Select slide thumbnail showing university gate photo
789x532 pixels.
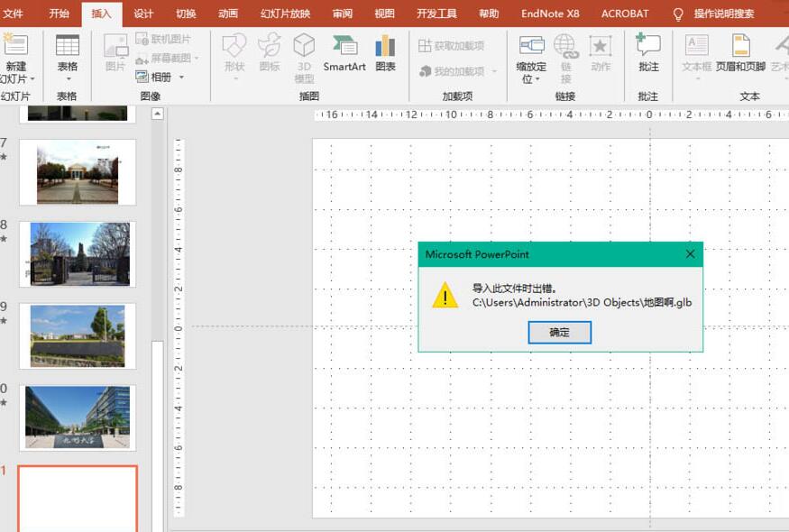point(77,254)
